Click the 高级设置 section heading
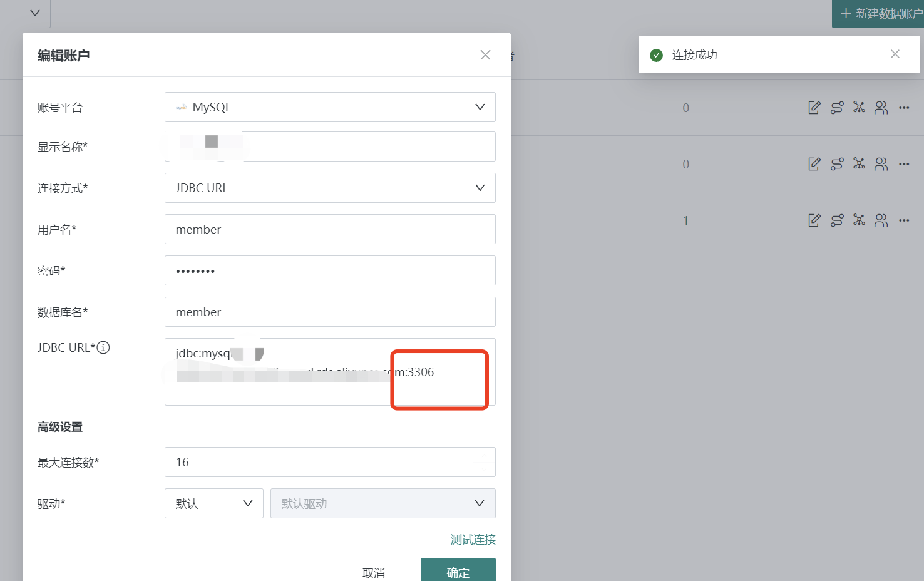The width and height of the screenshot is (924, 581). 60,427
